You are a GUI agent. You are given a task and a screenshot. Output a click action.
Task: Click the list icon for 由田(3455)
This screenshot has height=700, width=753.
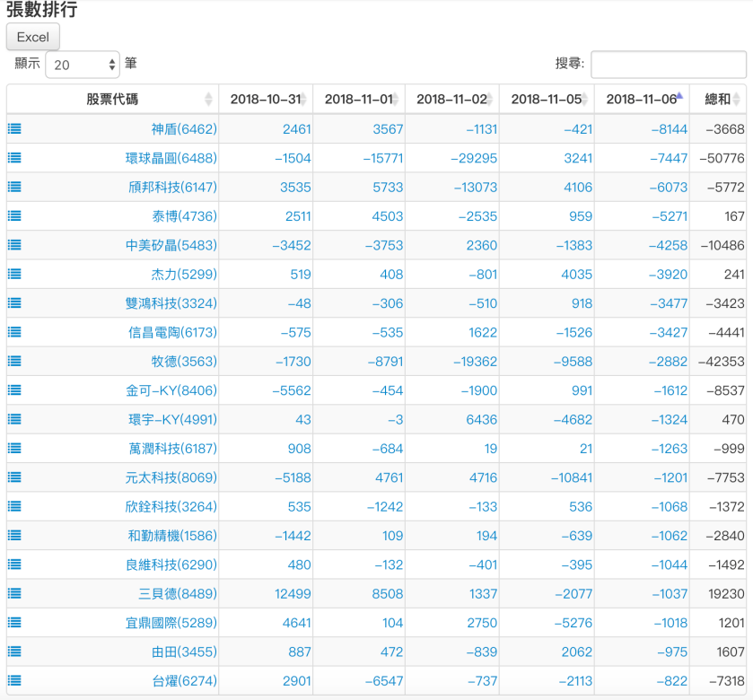pos(13,652)
